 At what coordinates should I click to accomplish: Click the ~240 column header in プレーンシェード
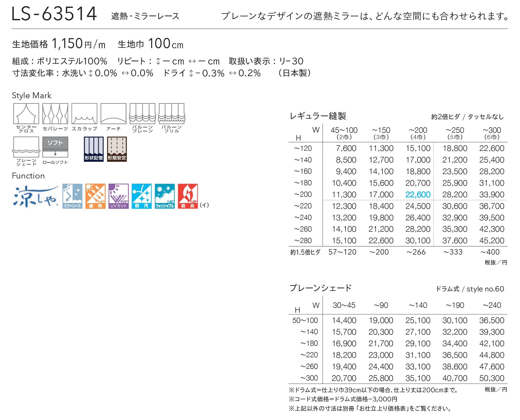point(492,305)
